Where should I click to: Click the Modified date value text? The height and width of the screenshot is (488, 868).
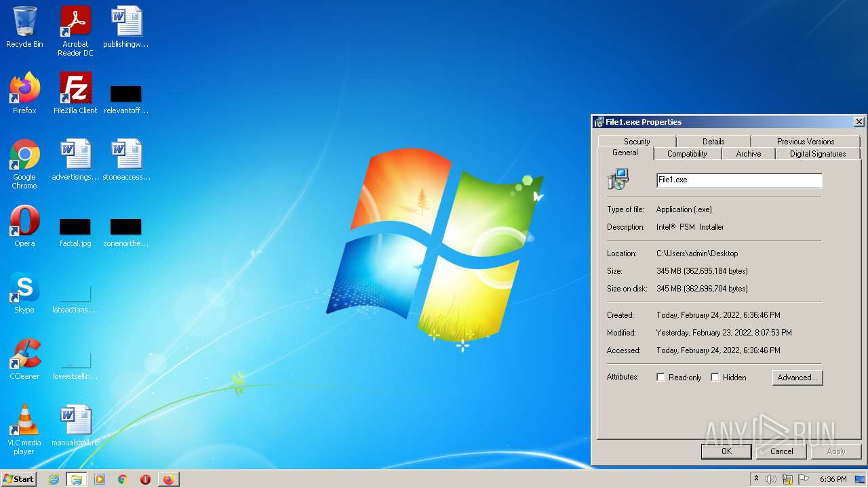(x=724, y=333)
